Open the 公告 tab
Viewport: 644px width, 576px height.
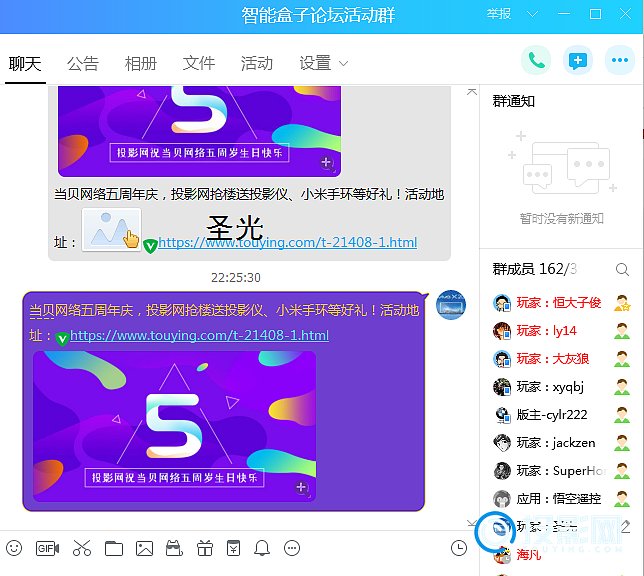(x=83, y=64)
